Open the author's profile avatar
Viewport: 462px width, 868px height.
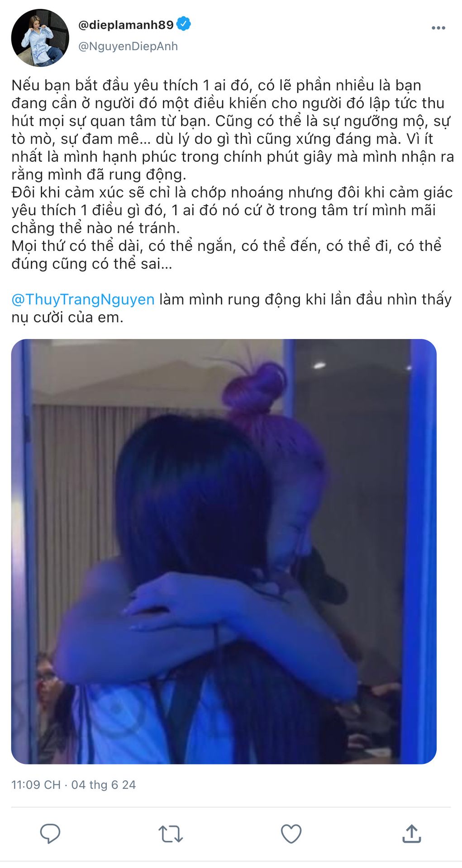[x=40, y=38]
